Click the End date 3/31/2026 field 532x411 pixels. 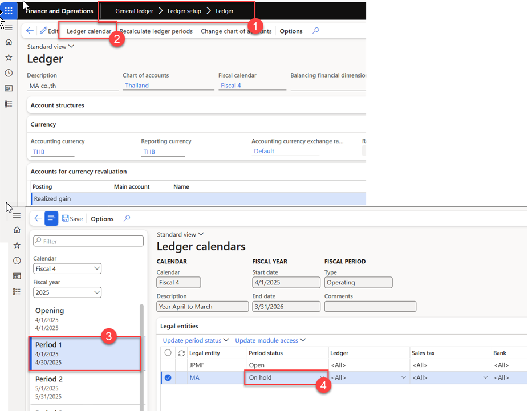tap(286, 307)
